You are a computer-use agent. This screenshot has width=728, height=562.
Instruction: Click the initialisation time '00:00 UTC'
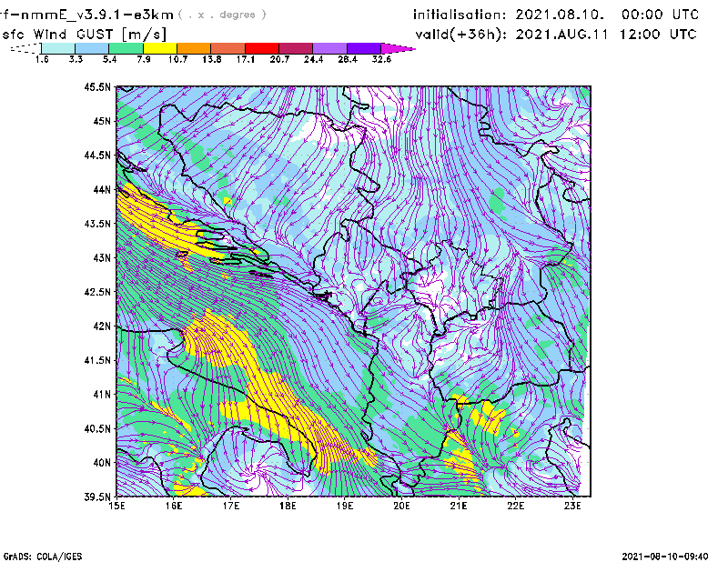coord(661,15)
